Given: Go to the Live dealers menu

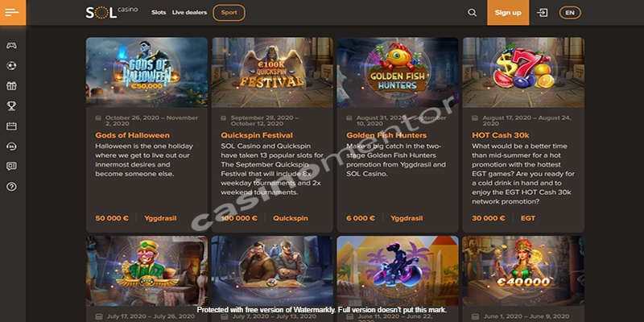Looking at the screenshot, I should point(189,12).
